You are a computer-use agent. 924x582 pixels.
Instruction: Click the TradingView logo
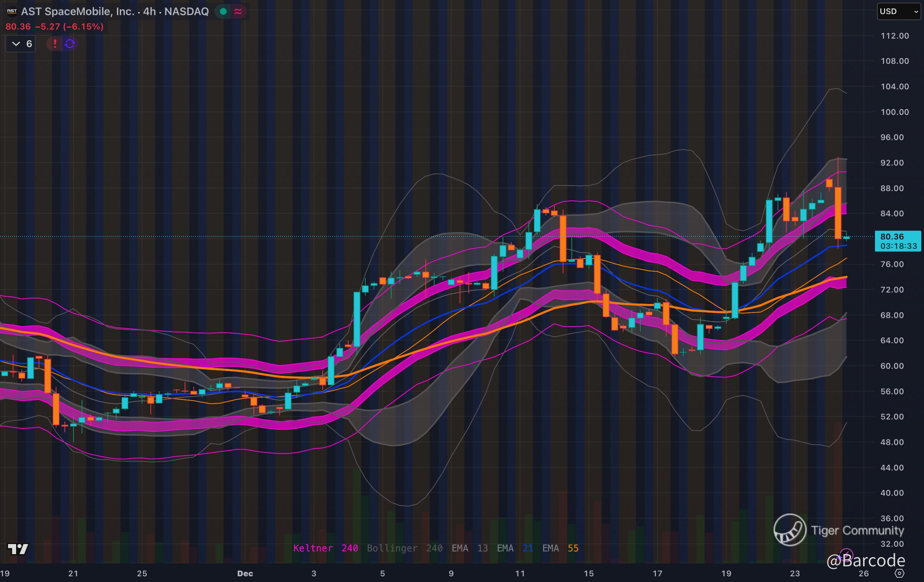point(18,549)
